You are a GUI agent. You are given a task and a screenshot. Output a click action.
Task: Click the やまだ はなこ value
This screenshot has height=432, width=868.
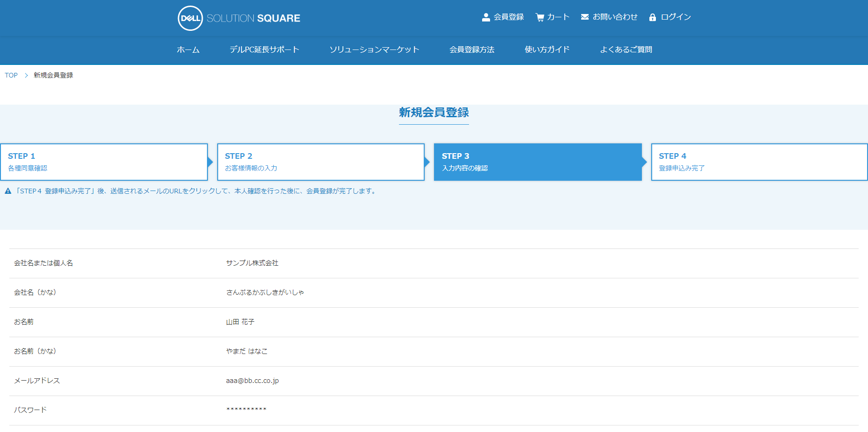point(247,351)
